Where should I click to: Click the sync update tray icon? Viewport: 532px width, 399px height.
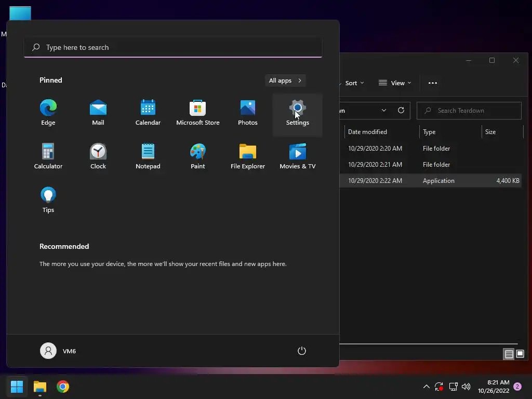pyautogui.click(x=439, y=387)
